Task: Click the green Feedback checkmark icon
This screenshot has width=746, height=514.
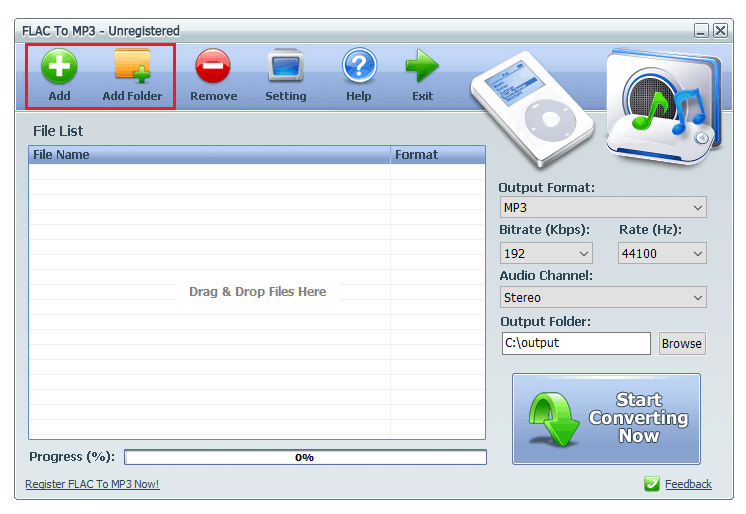Action: [652, 484]
